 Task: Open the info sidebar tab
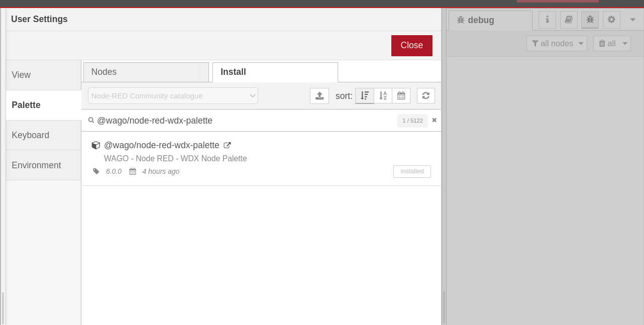click(x=547, y=20)
